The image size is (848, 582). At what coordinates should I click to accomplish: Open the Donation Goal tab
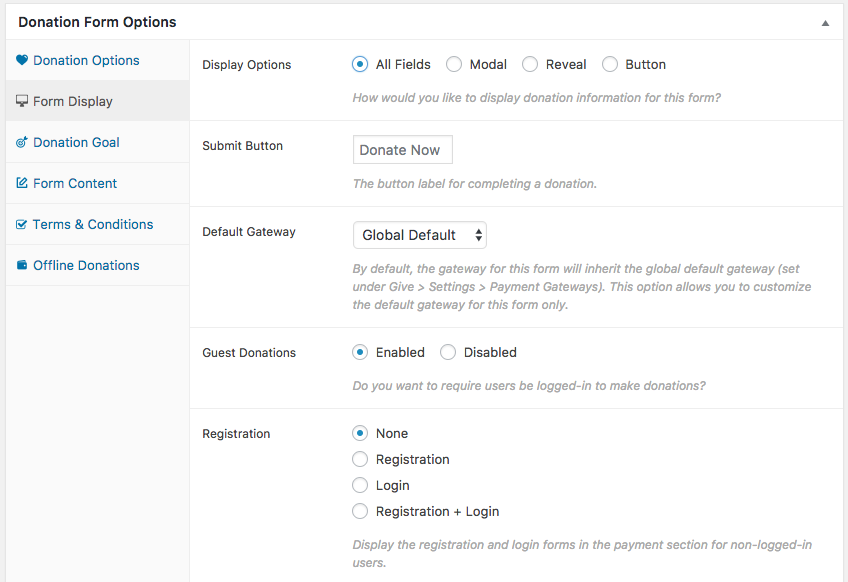pos(76,142)
